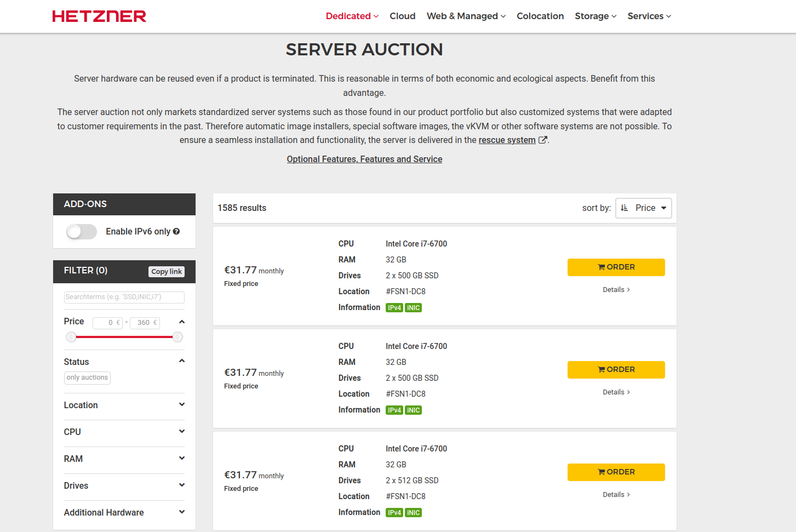796x532 pixels.
Task: Click IPv4 badge on the 2 x 512 GB SSD server
Action: tap(394, 513)
